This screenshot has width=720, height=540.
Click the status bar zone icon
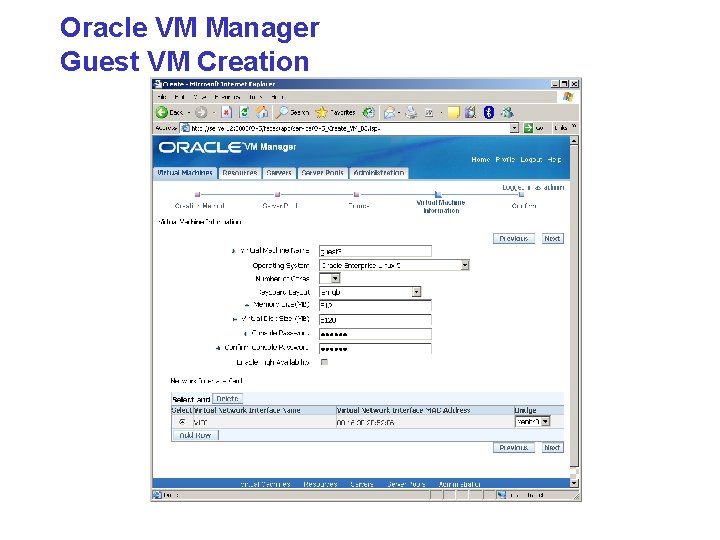[x=501, y=495]
